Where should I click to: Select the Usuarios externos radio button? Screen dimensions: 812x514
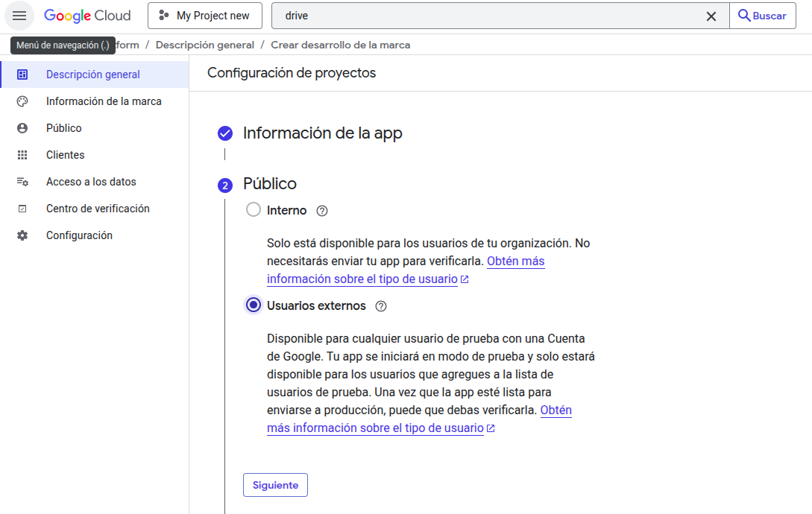(254, 305)
